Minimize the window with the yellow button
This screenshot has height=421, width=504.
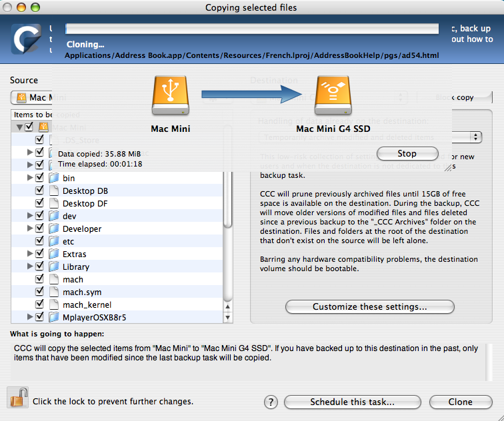[x=21, y=7]
